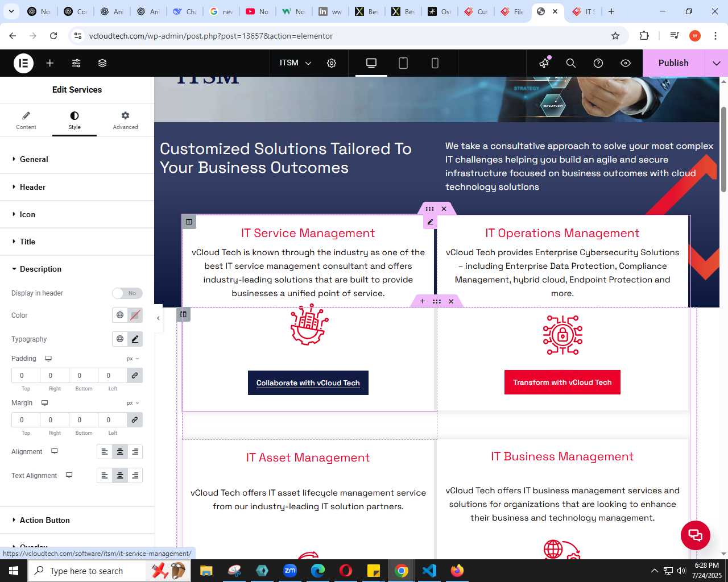
Task: Expand the Icon section
Action: 77,214
